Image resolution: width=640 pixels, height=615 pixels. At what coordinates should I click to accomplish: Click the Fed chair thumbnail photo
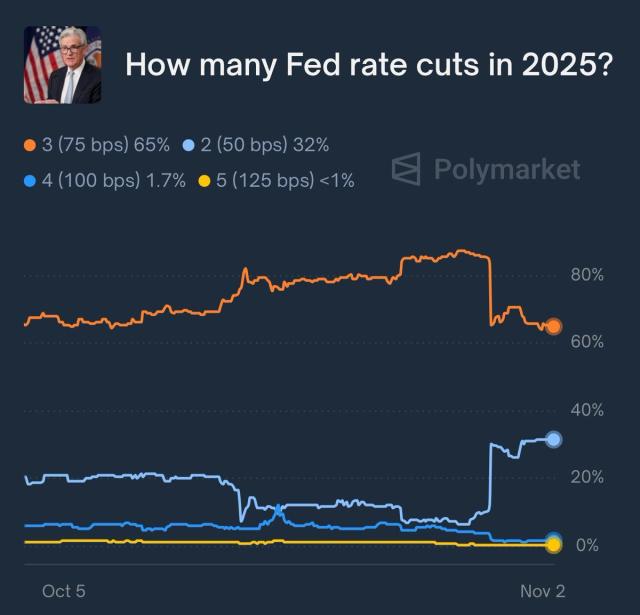click(x=62, y=65)
